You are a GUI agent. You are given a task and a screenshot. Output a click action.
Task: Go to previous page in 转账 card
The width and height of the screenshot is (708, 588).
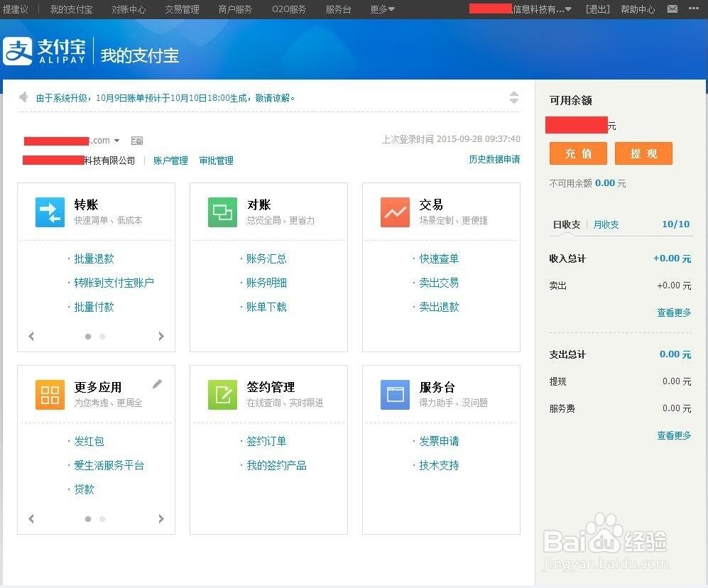[x=31, y=336]
